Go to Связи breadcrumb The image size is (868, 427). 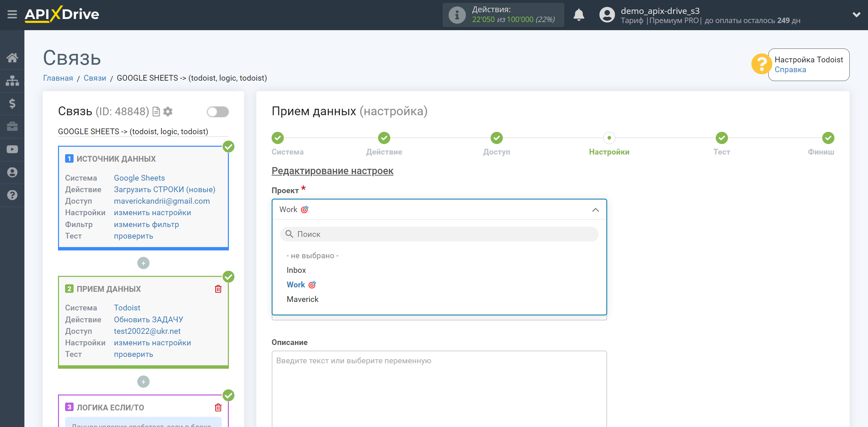coord(95,78)
